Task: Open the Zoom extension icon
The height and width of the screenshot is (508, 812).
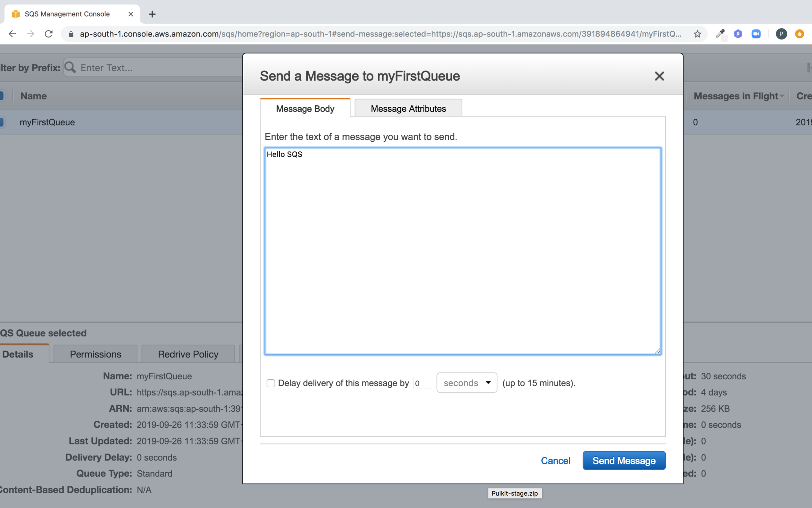Action: click(x=756, y=34)
